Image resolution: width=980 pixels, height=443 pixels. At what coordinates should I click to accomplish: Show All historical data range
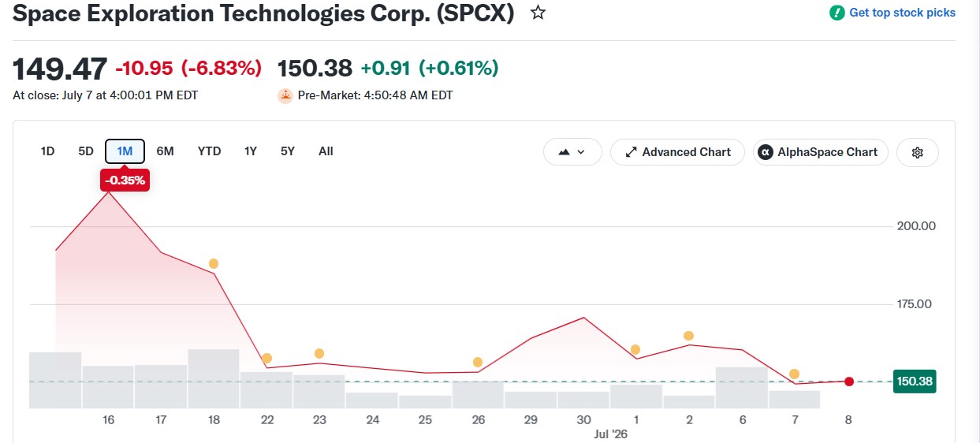point(326,151)
